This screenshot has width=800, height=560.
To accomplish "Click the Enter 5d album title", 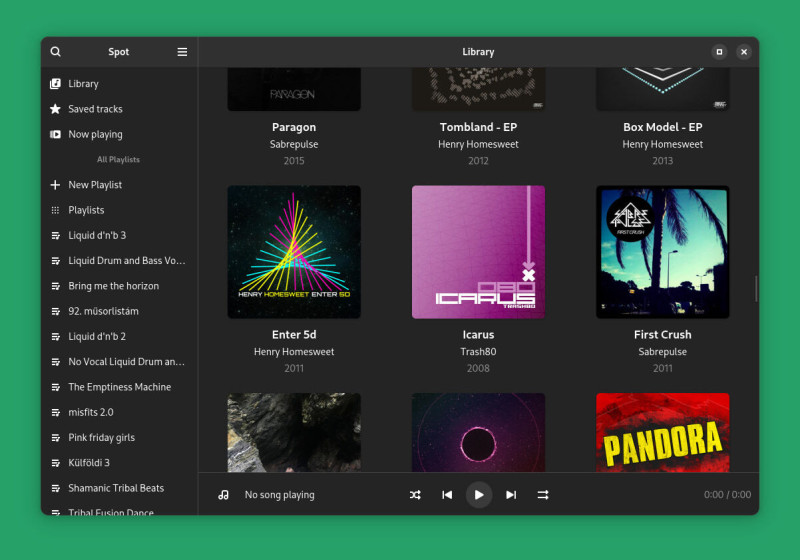I will click(294, 335).
